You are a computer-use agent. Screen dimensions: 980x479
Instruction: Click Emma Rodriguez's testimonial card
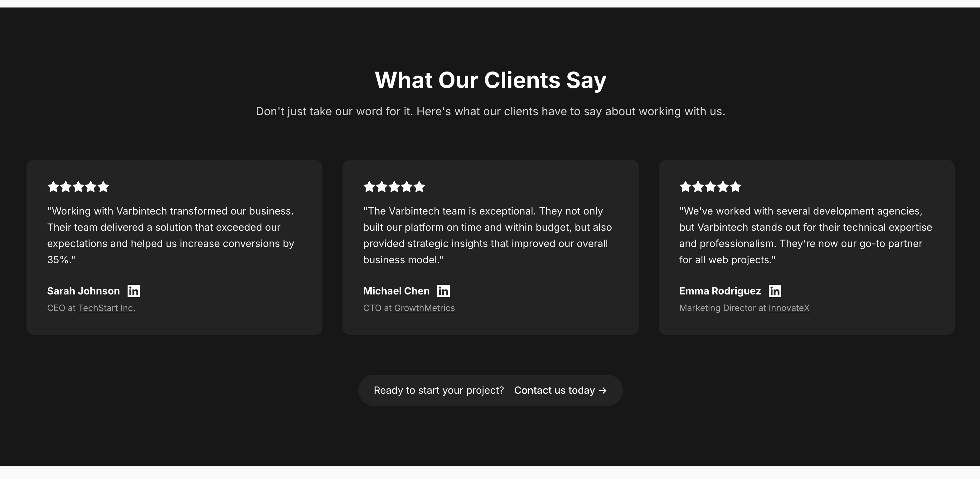pos(807,248)
